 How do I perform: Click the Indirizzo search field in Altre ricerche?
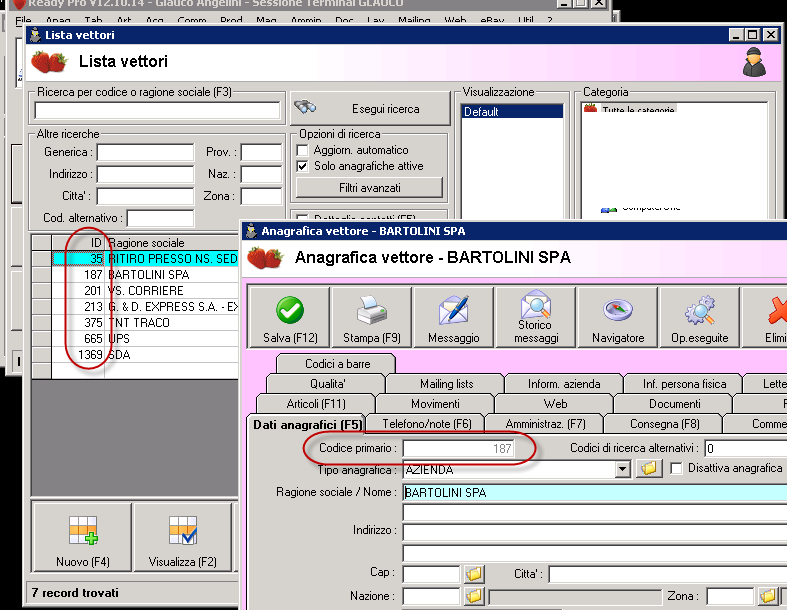pyautogui.click(x=146, y=174)
